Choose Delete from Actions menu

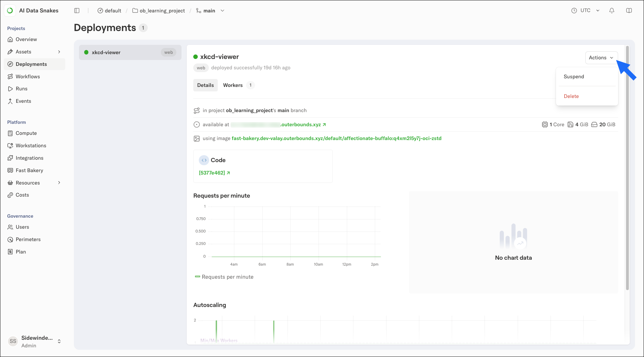pos(587,96)
